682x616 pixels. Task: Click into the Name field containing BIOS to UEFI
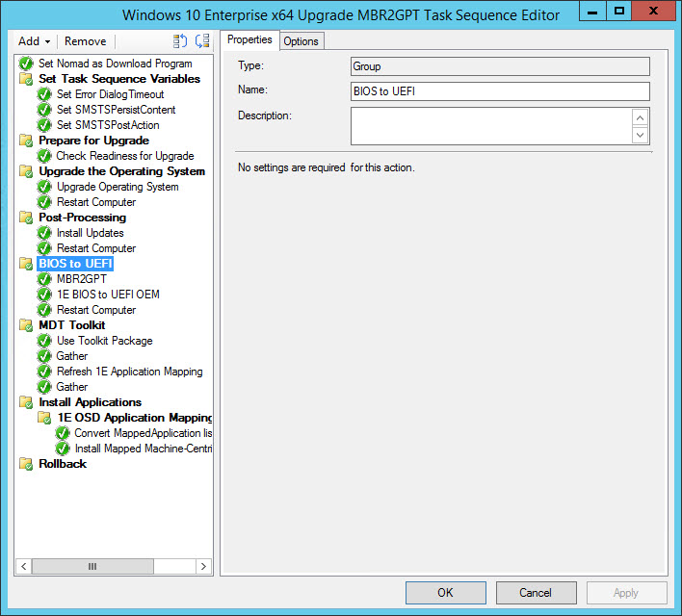point(499,91)
